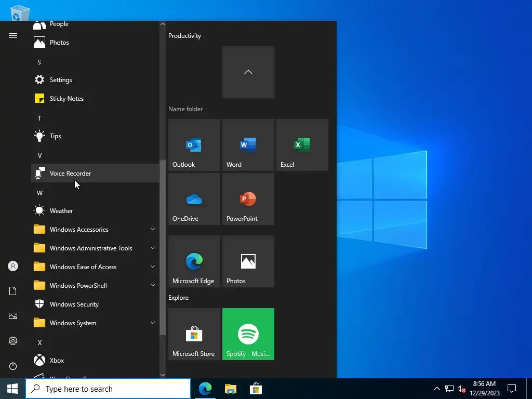532x399 pixels.
Task: Click the Windows Start button
Action: pos(12,389)
